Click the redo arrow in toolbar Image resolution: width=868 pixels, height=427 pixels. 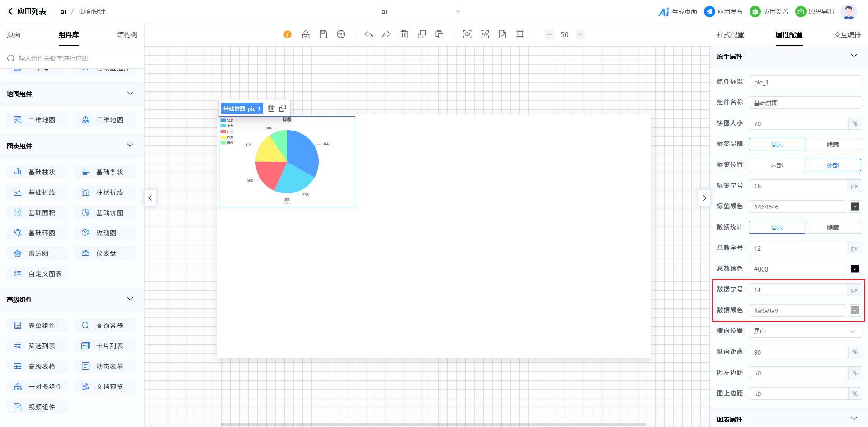point(386,34)
